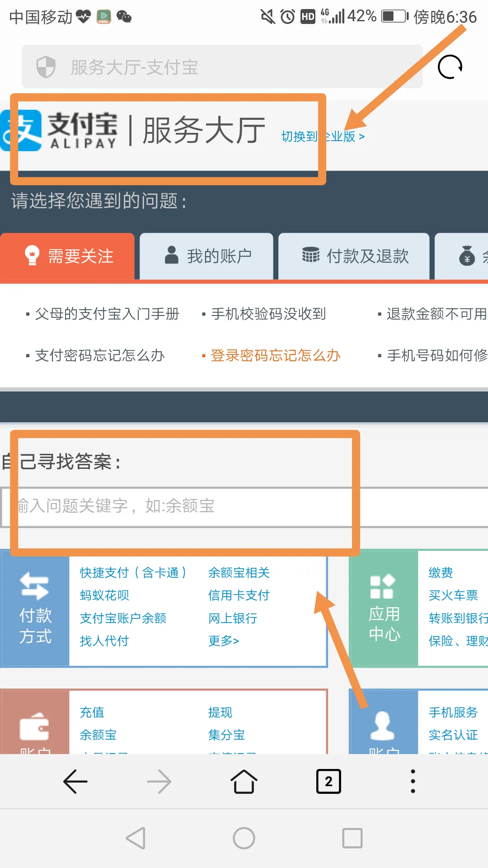488x868 pixels.
Task: Open 提现 topic
Action: [x=221, y=712]
